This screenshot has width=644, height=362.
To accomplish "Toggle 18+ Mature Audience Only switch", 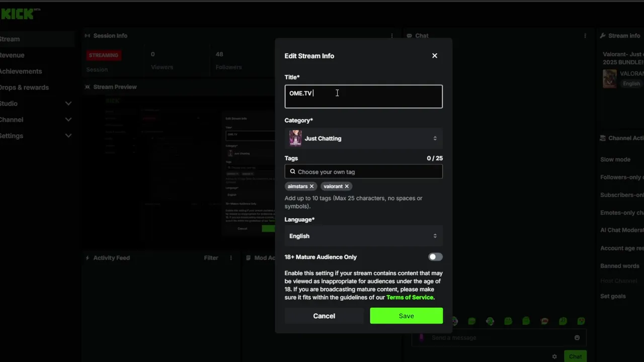I will 435,257.
